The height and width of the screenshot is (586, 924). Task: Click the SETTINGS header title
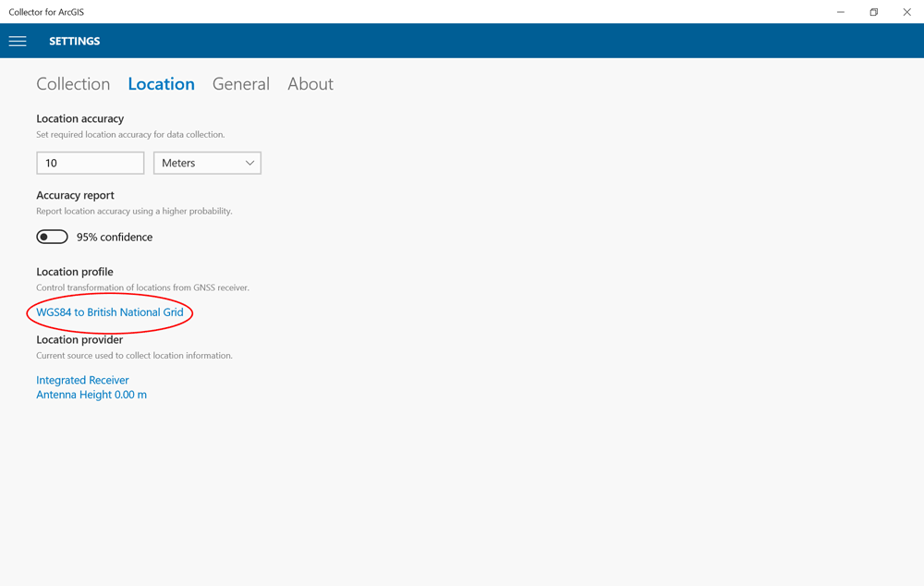point(75,42)
